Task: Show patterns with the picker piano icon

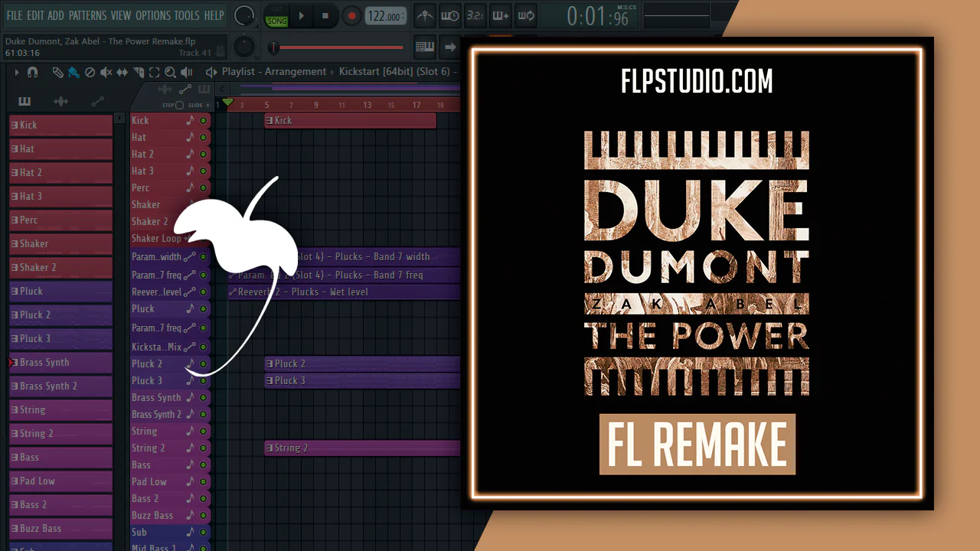Action: [24, 102]
